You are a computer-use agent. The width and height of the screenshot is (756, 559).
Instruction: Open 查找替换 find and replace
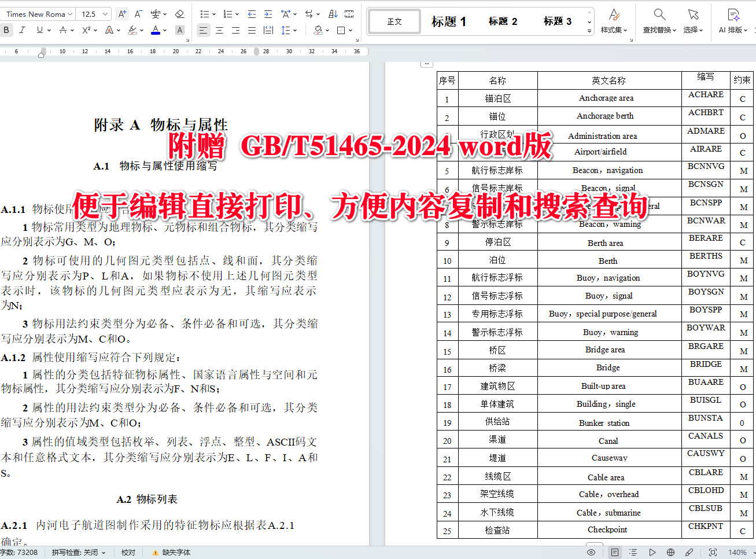(x=659, y=21)
